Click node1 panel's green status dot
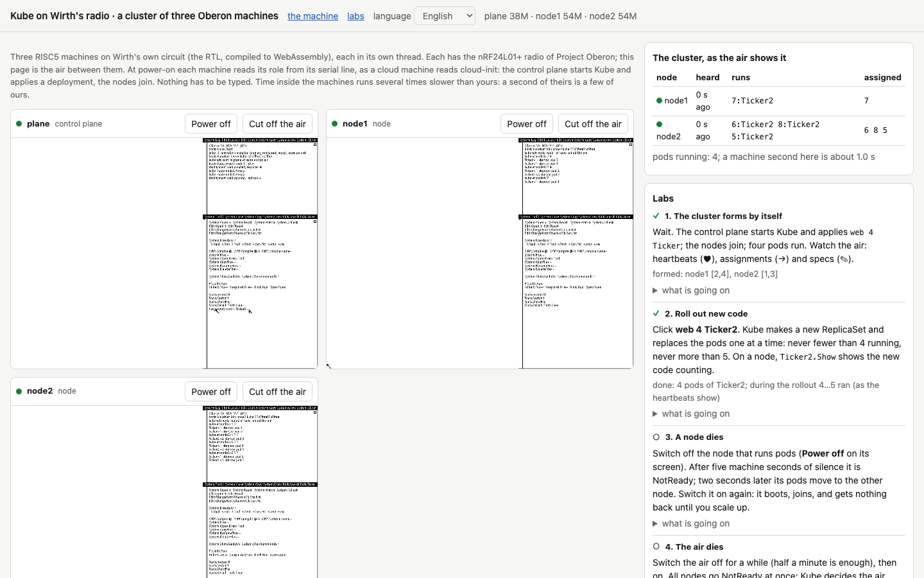Image resolution: width=924 pixels, height=578 pixels. (335, 124)
